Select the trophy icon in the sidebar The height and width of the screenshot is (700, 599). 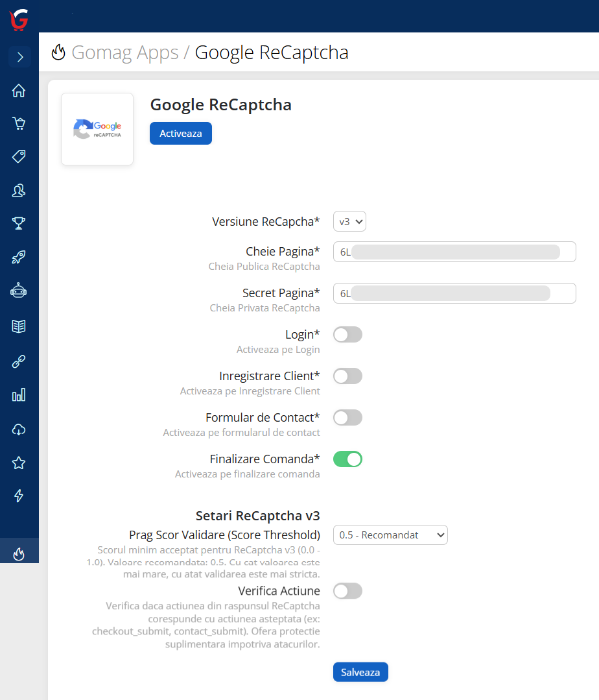(19, 223)
